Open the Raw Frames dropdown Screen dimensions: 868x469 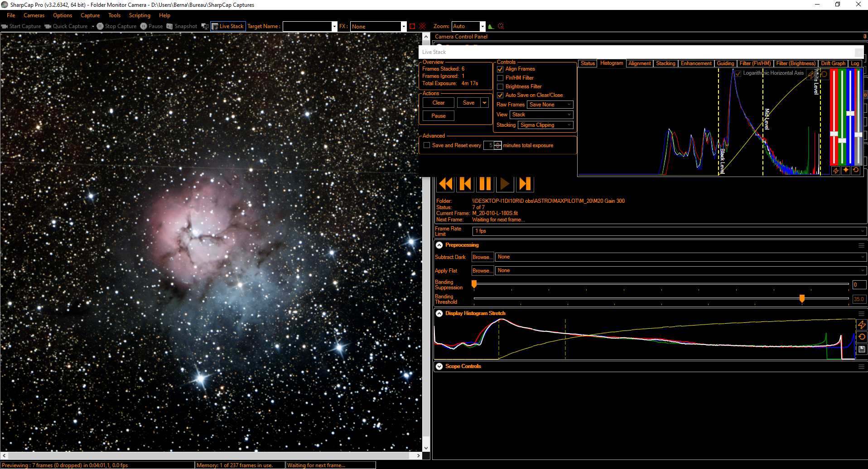click(550, 105)
